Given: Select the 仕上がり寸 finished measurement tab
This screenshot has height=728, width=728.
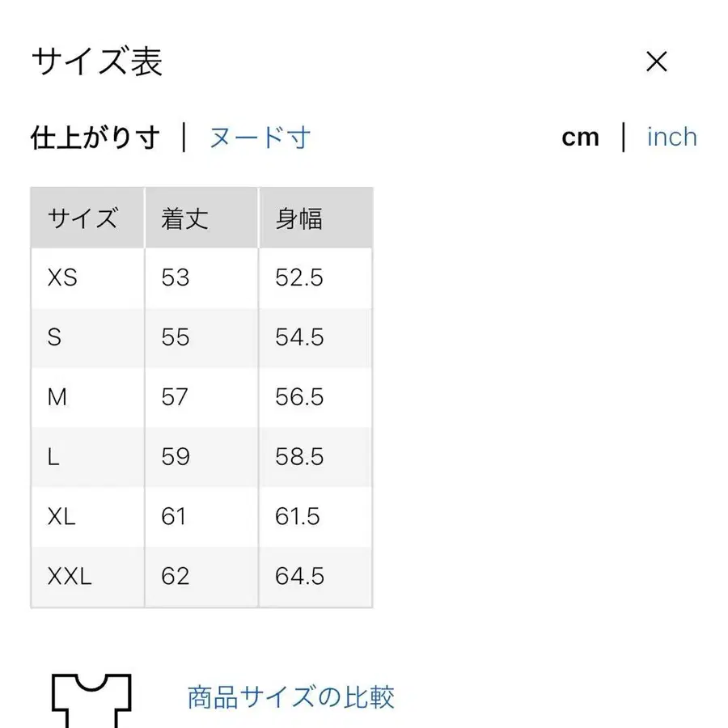Looking at the screenshot, I should 95,138.
